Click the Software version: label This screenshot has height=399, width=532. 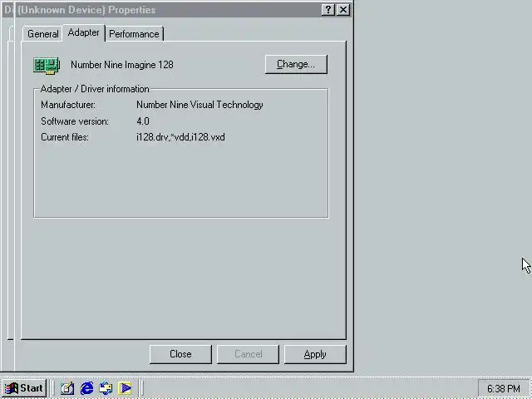(x=75, y=121)
